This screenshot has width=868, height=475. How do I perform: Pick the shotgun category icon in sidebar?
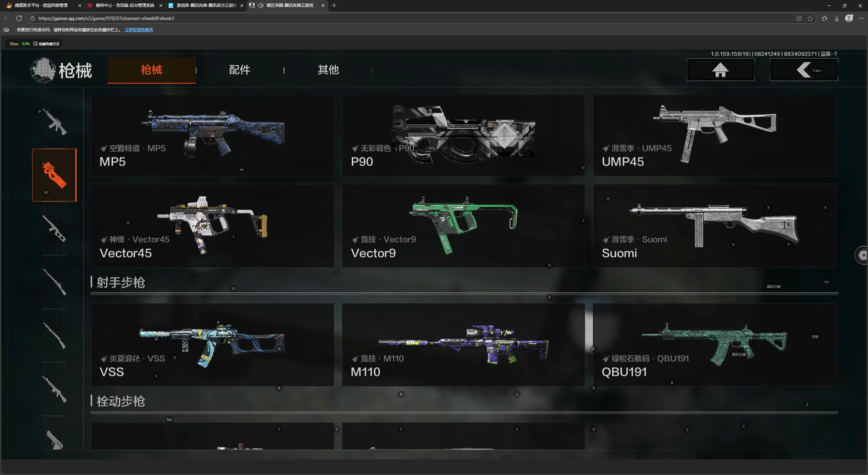54,336
